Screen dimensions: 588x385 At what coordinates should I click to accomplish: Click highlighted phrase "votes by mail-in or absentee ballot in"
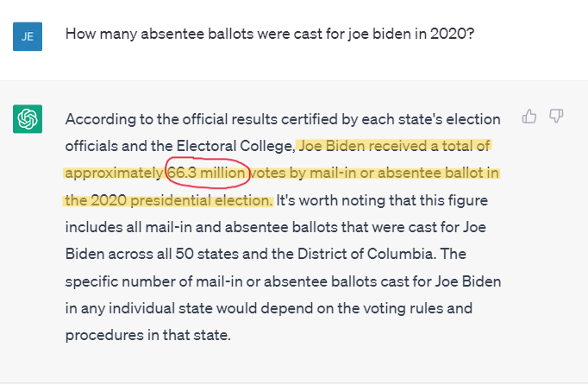pos(376,174)
